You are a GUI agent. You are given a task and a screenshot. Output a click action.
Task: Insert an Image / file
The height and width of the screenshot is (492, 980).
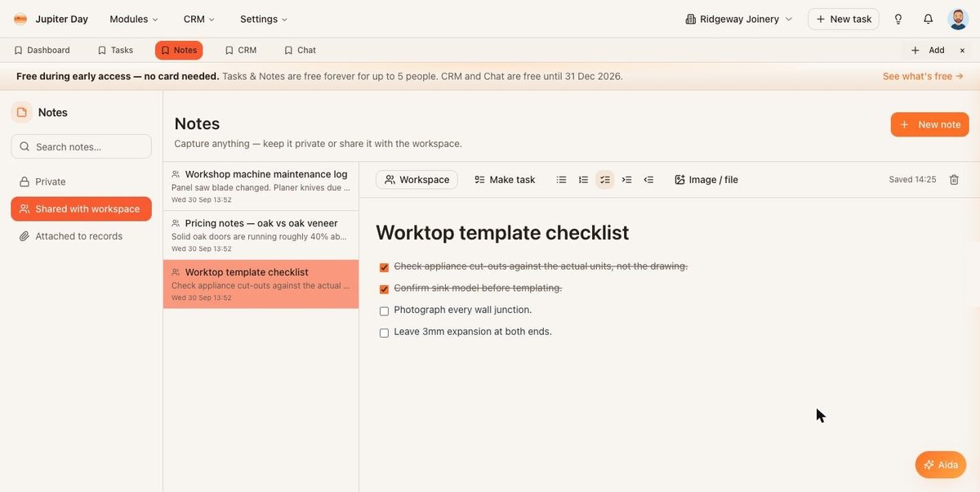point(706,180)
